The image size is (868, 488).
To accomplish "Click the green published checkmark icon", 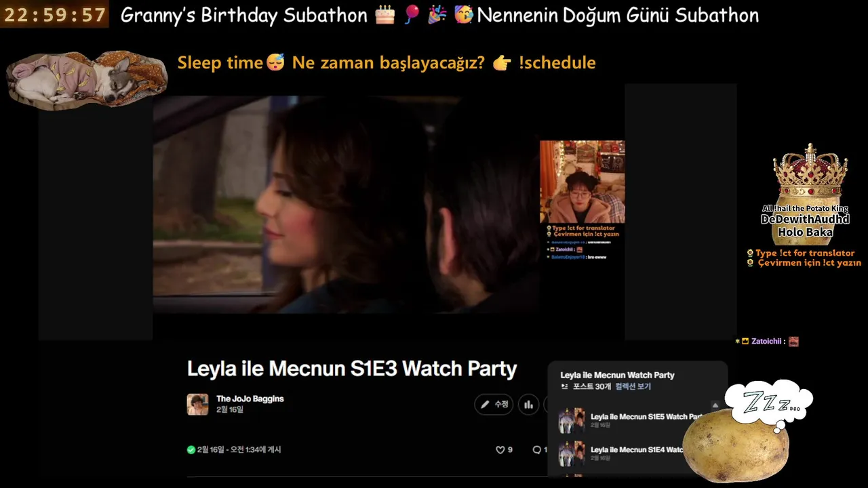I will [x=191, y=449].
